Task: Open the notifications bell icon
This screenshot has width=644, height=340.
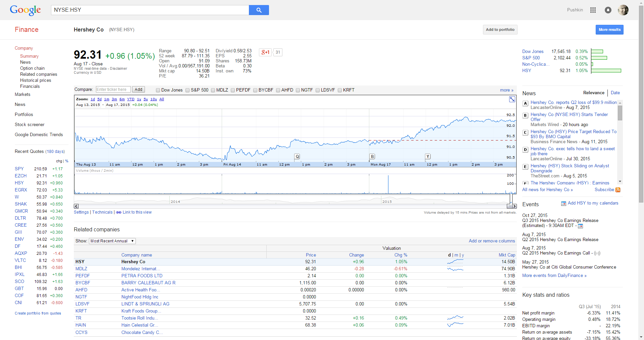Action: pyautogui.click(x=608, y=10)
